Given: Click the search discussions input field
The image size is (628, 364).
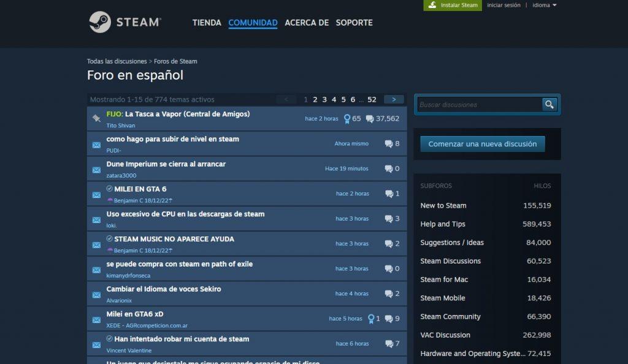Looking at the screenshot, I should point(478,104).
